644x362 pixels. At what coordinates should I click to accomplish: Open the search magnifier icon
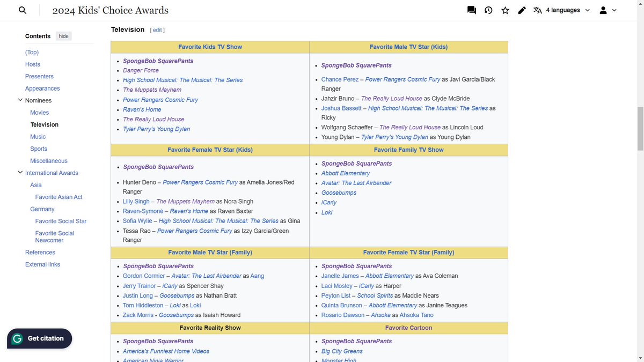(23, 10)
